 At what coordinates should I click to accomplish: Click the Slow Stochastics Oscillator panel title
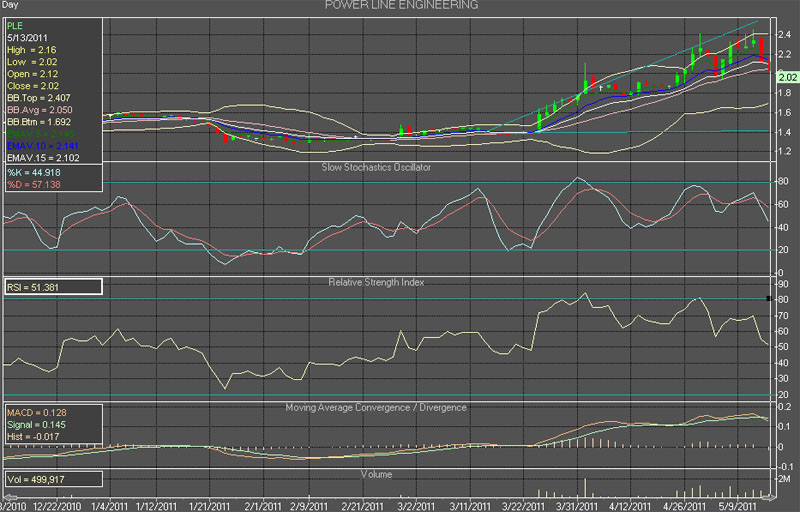(376, 167)
